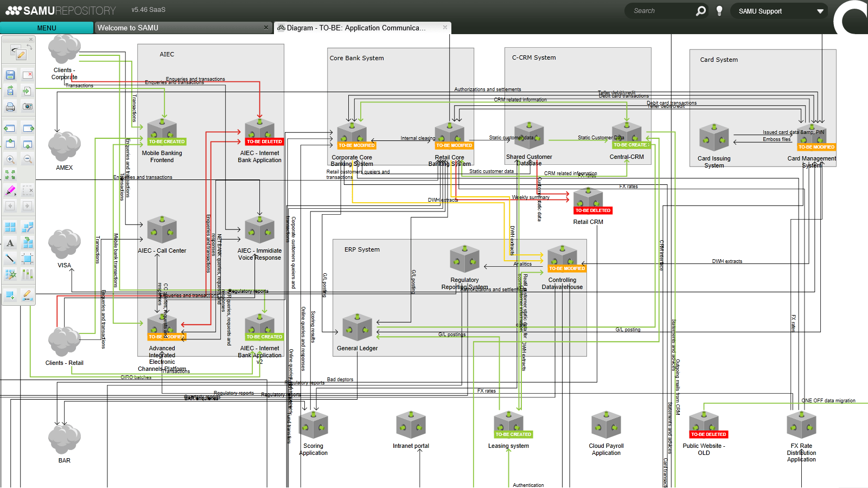
Task: Switch to the Welcome to SAMU tab
Action: [129, 28]
